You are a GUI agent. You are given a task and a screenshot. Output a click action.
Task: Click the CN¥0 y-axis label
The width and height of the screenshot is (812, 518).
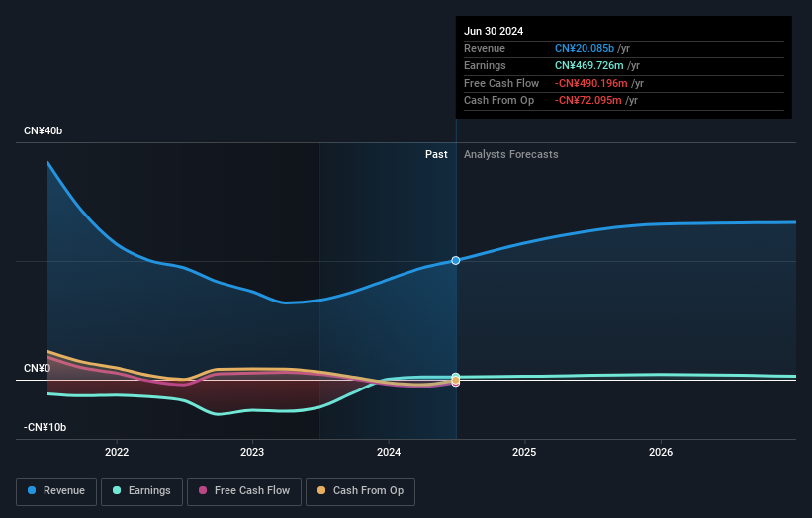point(38,368)
